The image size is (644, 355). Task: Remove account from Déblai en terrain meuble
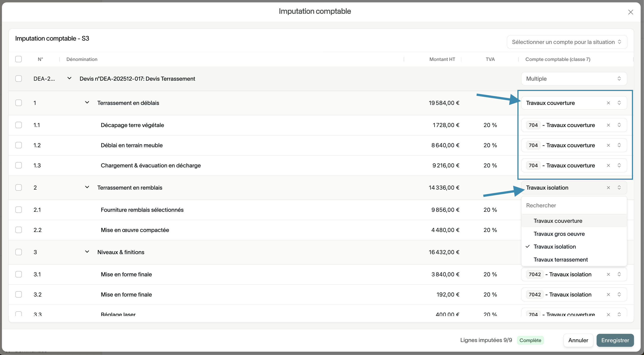608,145
